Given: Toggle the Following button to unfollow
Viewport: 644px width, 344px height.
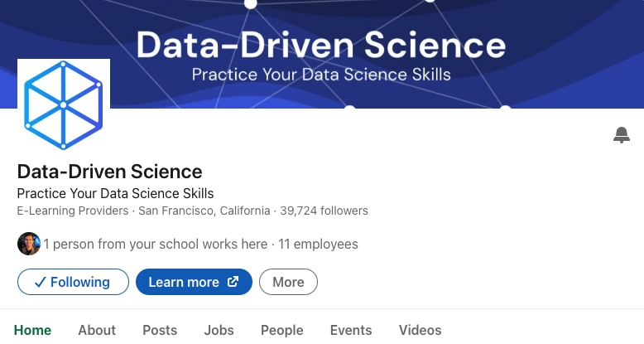Looking at the screenshot, I should 73,282.
